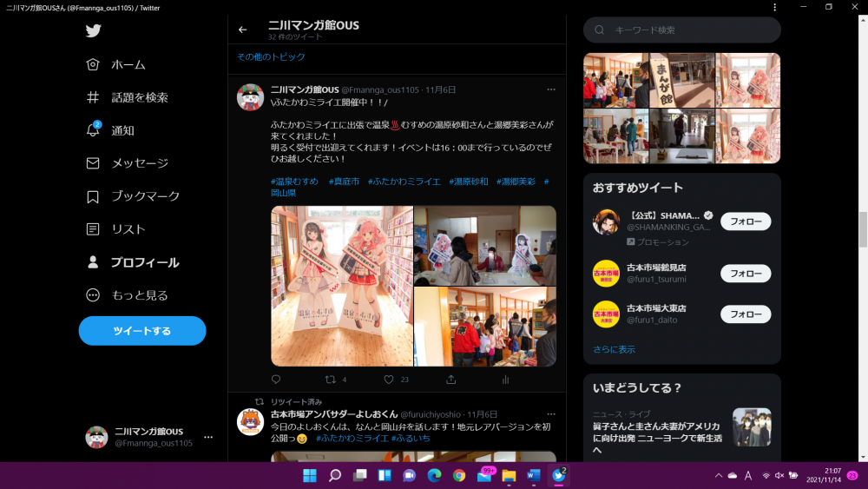Like the tweet with 23 likes

pos(389,380)
